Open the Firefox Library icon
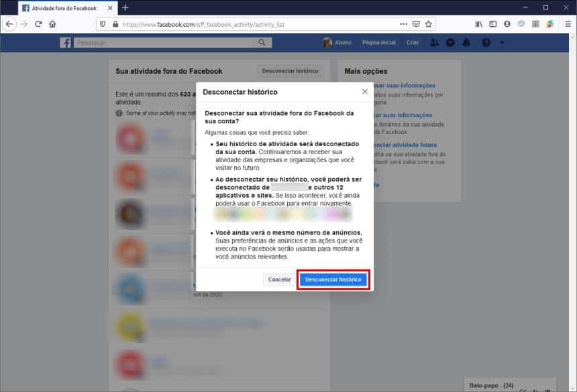The image size is (577, 392). [479, 24]
